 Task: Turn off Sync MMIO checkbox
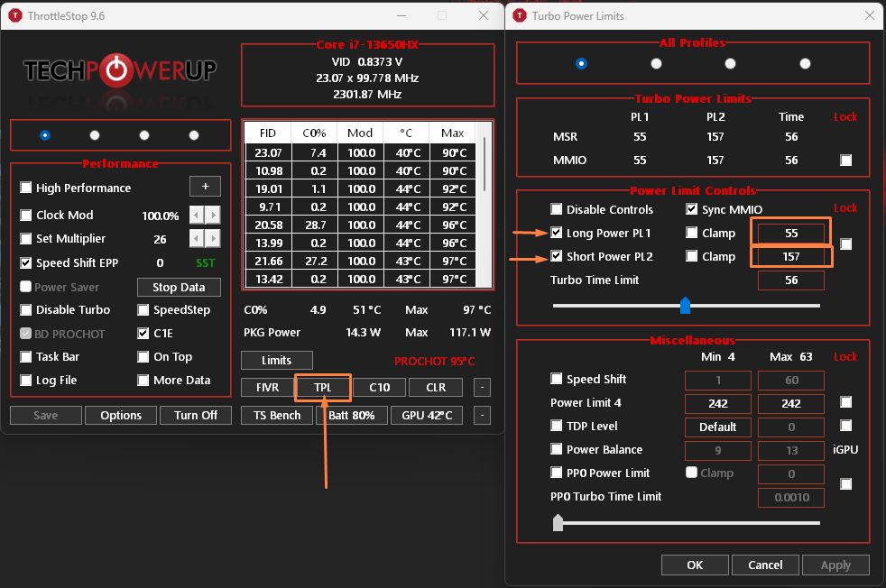[692, 210]
